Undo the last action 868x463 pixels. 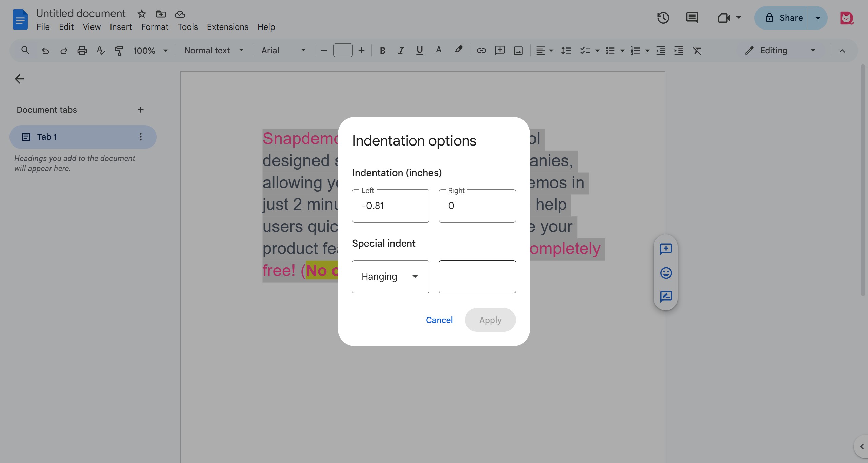pyautogui.click(x=45, y=51)
